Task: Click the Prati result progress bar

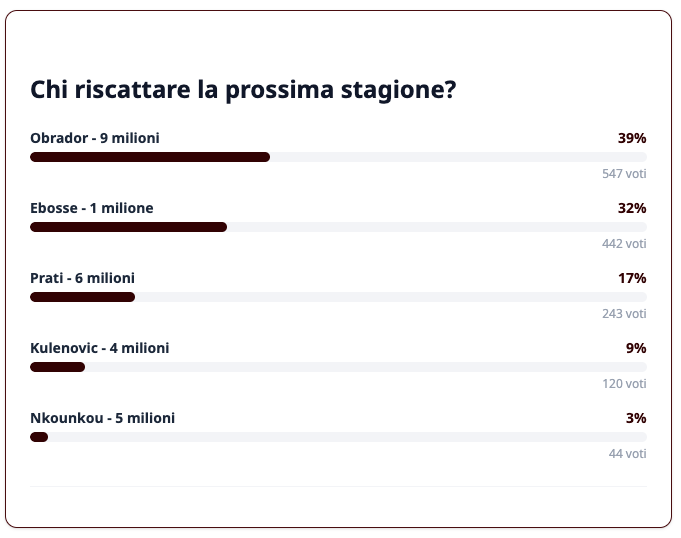Action: tap(338, 297)
